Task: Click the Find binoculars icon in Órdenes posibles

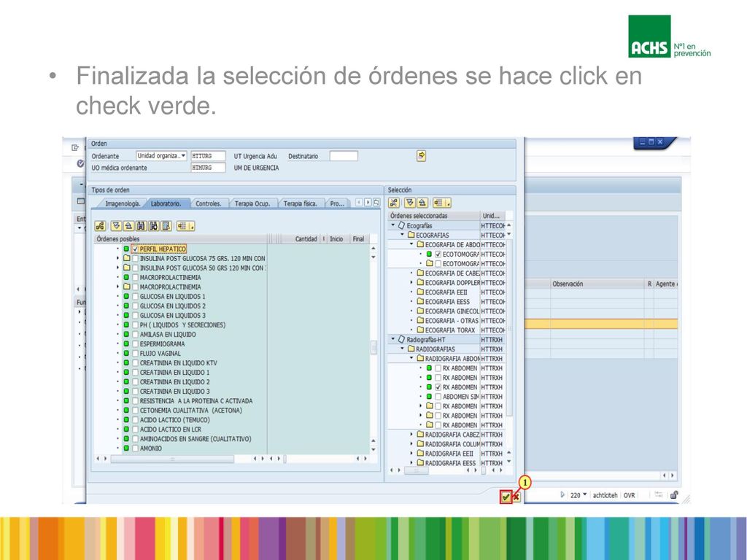Action: coord(141,226)
